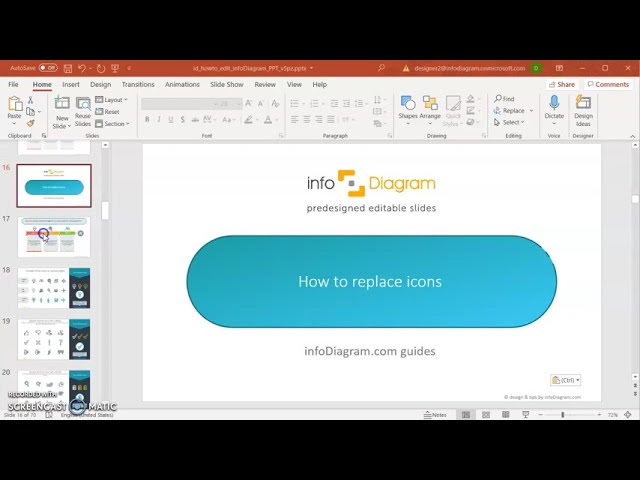The width and height of the screenshot is (640, 480).
Task: Click the Cut scissors icon
Action: click(x=30, y=100)
